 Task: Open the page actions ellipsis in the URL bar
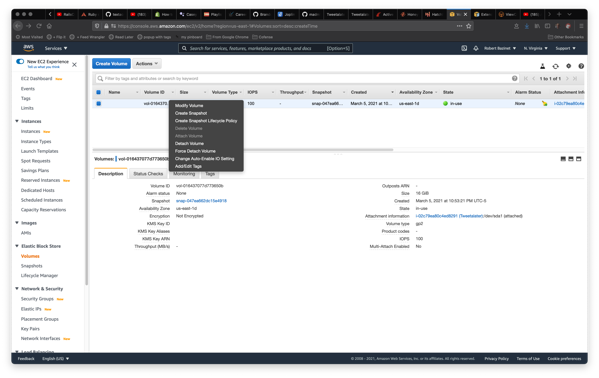[459, 26]
